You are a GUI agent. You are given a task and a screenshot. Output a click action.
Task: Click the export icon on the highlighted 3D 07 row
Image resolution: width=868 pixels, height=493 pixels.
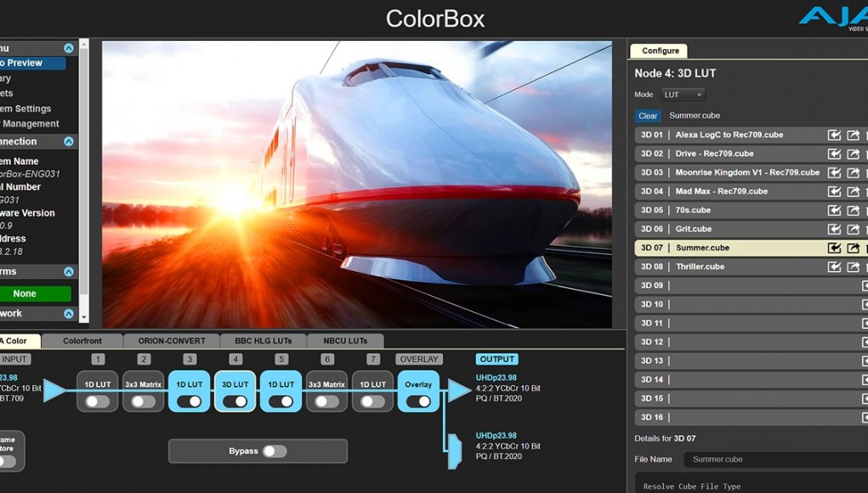pyautogui.click(x=853, y=248)
